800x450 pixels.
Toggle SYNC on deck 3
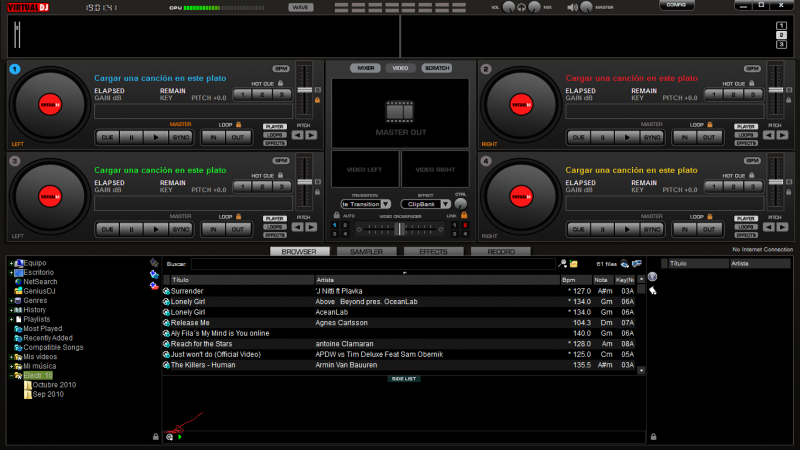[x=180, y=229]
